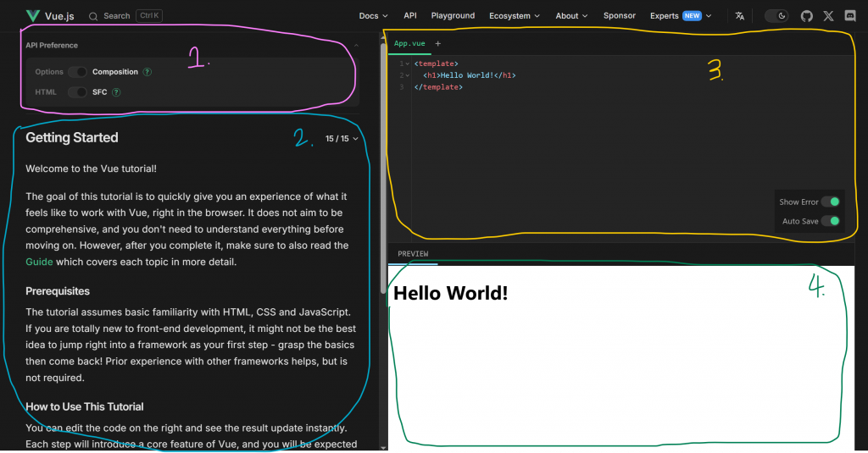
Task: Collapse the API Preference panel
Action: tap(357, 46)
